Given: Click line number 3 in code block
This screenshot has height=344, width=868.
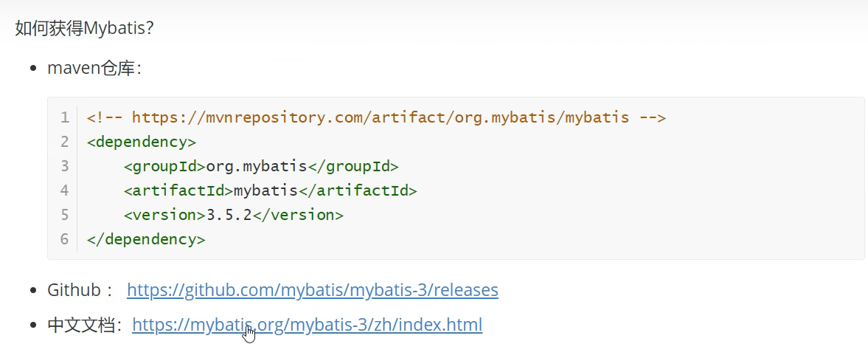Looking at the screenshot, I should coord(65,166).
